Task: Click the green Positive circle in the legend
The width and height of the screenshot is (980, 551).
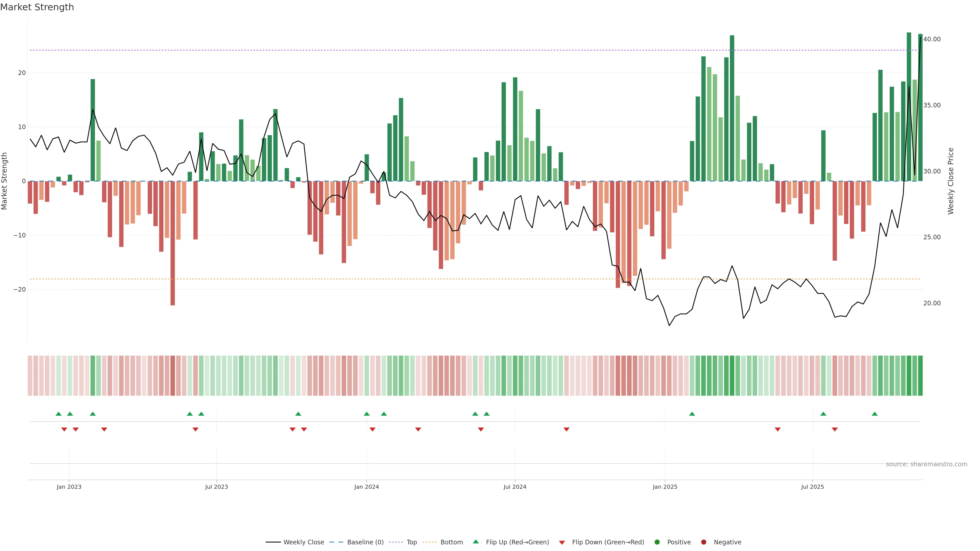Action: click(x=657, y=542)
